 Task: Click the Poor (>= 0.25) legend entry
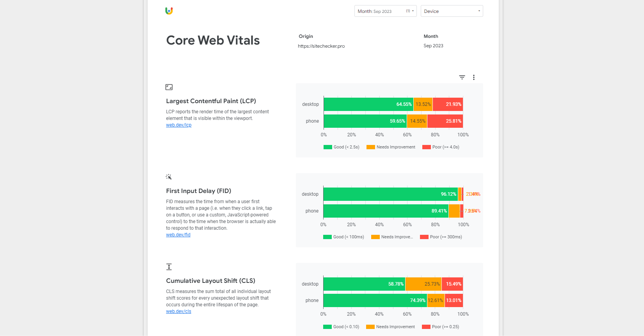(x=441, y=327)
